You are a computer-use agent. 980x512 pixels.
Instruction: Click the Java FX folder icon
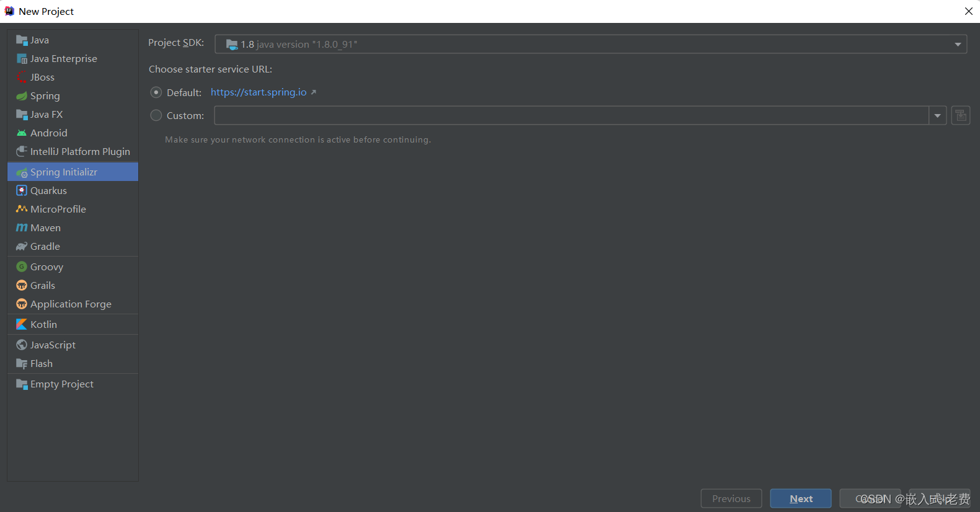[22, 115]
